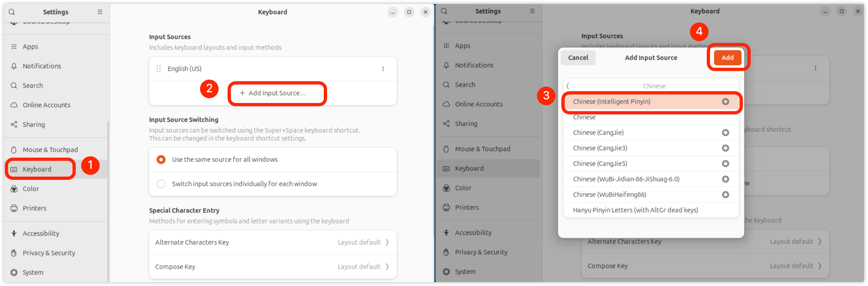868x286 pixels.
Task: Grab the drag handle beside English (US)
Action: pos(159,69)
